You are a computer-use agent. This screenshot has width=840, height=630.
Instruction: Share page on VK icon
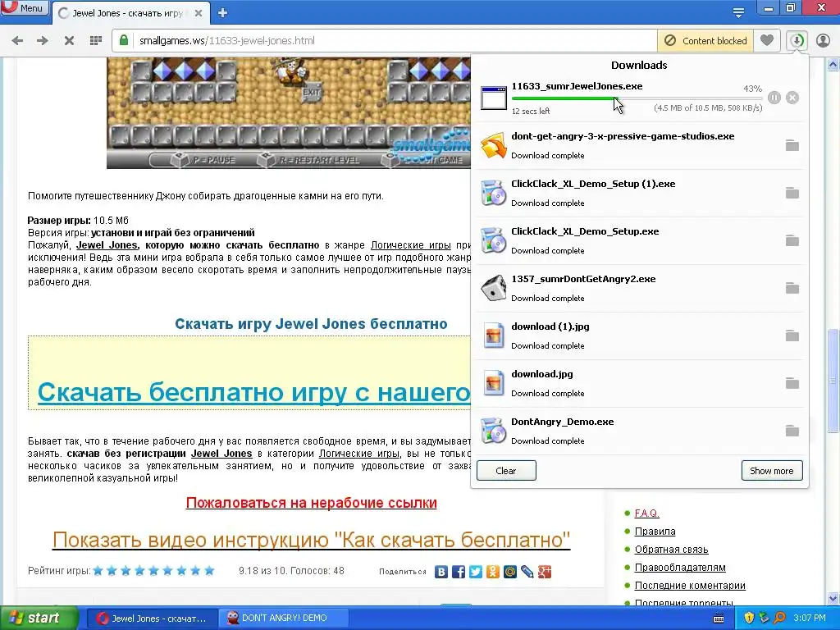click(x=441, y=572)
